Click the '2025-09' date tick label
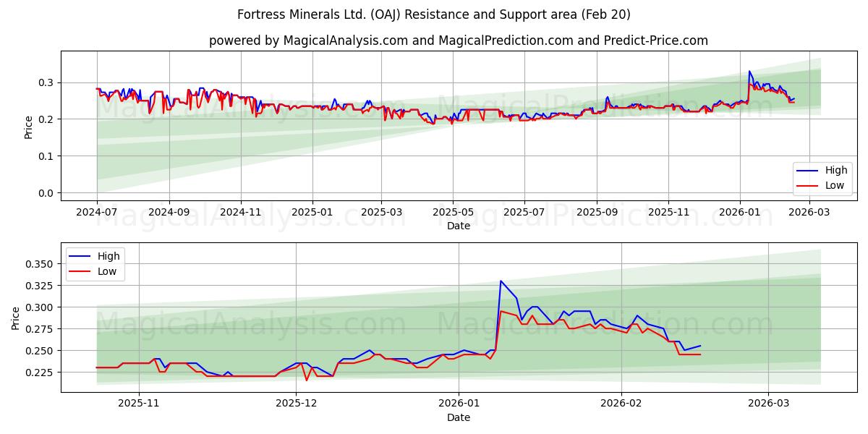This screenshot has height=434, width=868. click(x=597, y=213)
